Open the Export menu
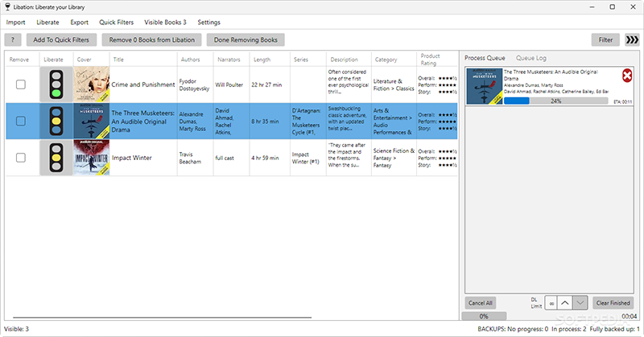Viewport: 644px width, 337px height. pos(79,23)
